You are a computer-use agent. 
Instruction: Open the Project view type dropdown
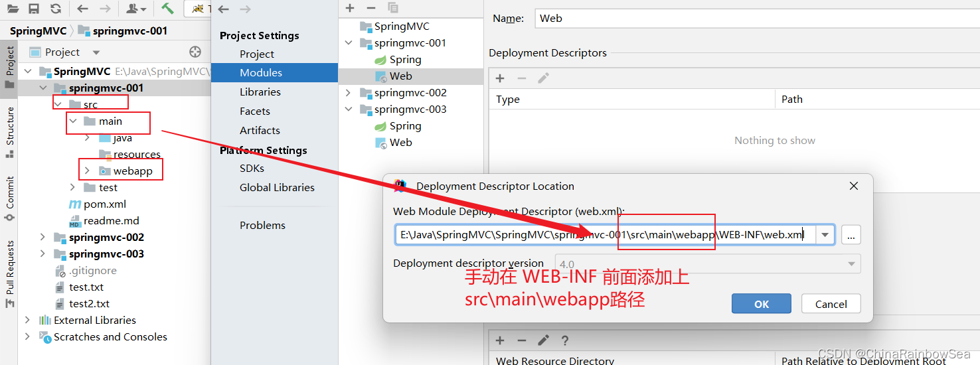[96, 52]
